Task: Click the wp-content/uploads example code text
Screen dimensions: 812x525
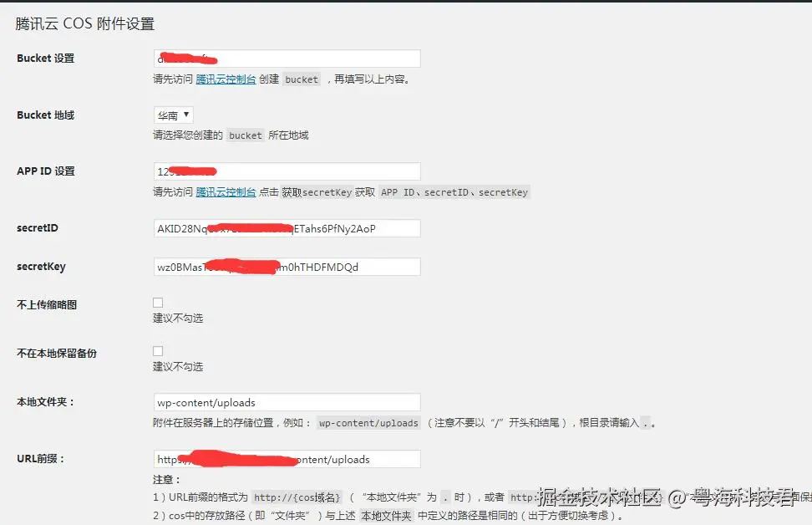Action: [x=368, y=423]
